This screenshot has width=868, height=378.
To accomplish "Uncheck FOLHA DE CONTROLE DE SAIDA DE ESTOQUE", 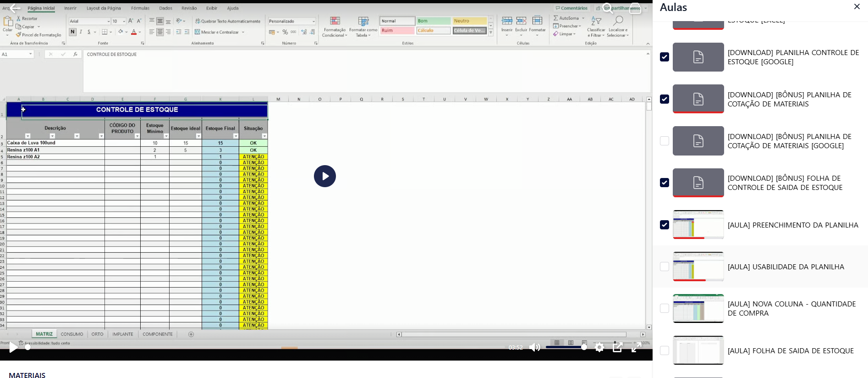I will point(665,183).
